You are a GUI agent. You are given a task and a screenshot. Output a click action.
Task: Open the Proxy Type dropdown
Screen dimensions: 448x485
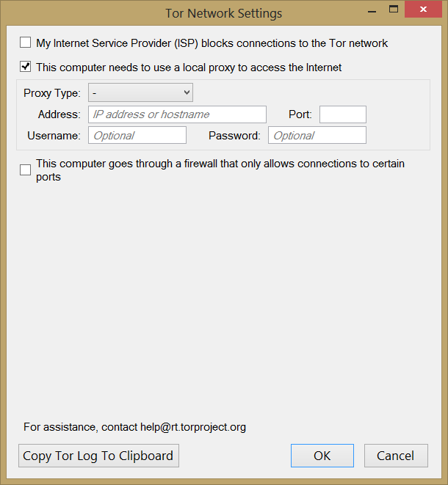[140, 93]
